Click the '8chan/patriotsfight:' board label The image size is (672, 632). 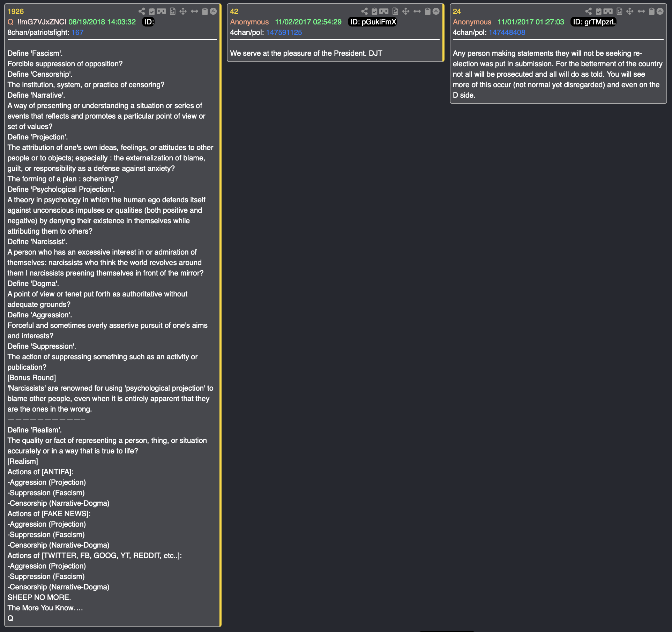(39, 32)
